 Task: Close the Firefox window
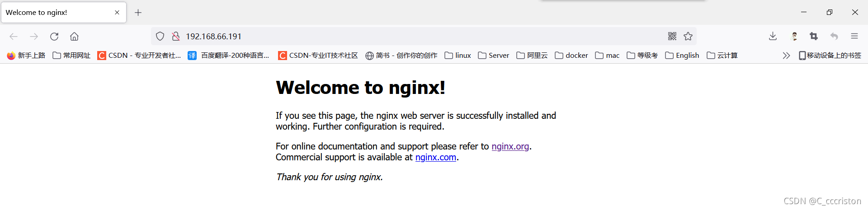point(855,12)
